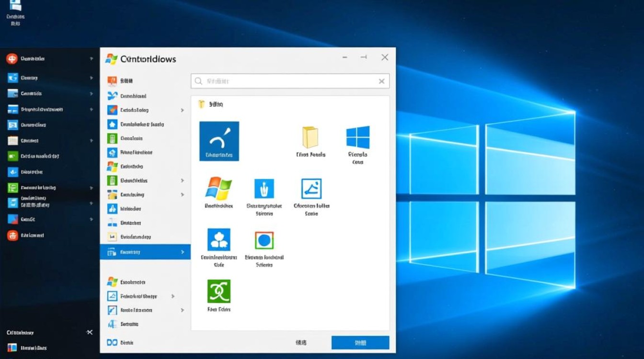
Task: Click the small folder icon above the icon grid
Action: pos(202,104)
